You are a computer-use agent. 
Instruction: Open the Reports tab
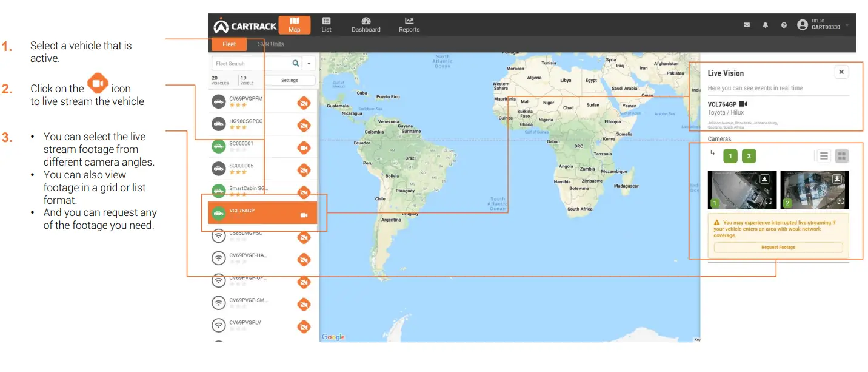[x=409, y=25]
